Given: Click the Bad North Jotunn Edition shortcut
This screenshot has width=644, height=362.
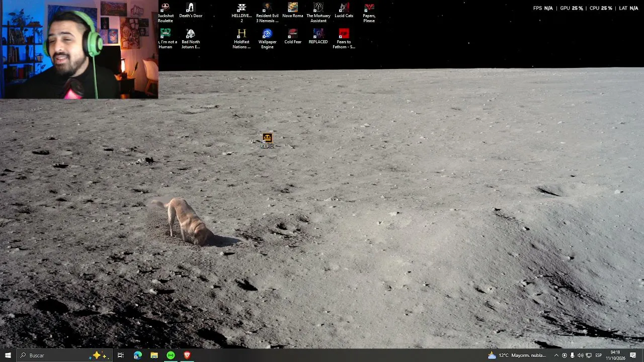Looking at the screenshot, I should pos(191,39).
